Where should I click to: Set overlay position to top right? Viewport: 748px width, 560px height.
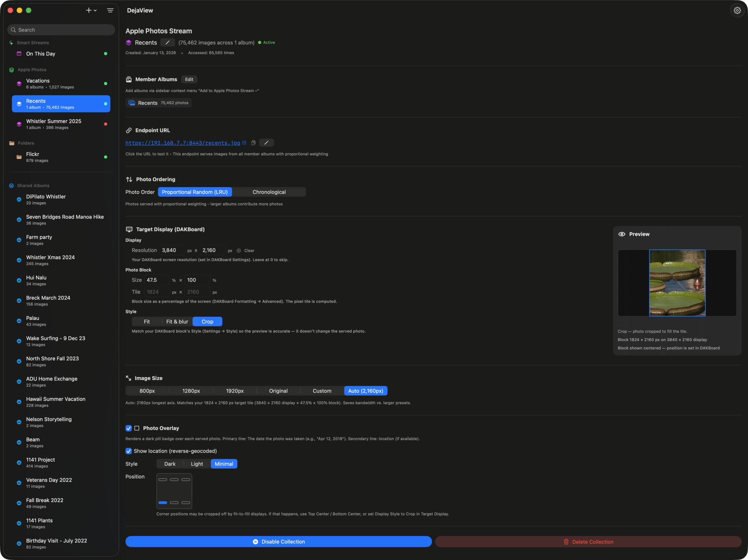[x=186, y=480]
